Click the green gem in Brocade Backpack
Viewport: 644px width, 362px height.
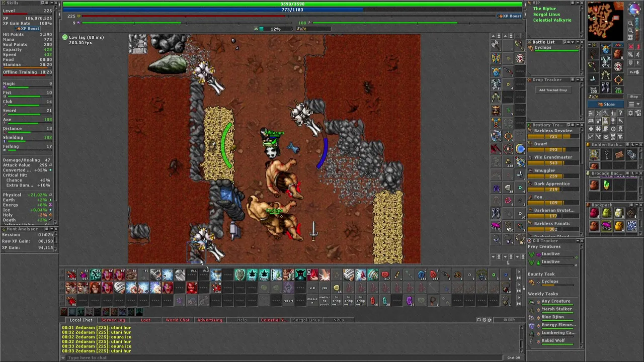[607, 185]
